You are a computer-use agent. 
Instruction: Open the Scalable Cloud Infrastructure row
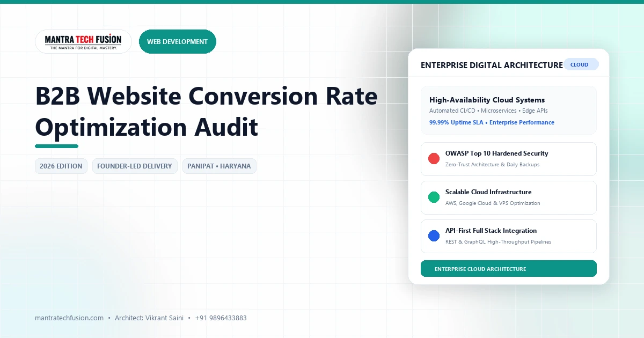(x=508, y=197)
